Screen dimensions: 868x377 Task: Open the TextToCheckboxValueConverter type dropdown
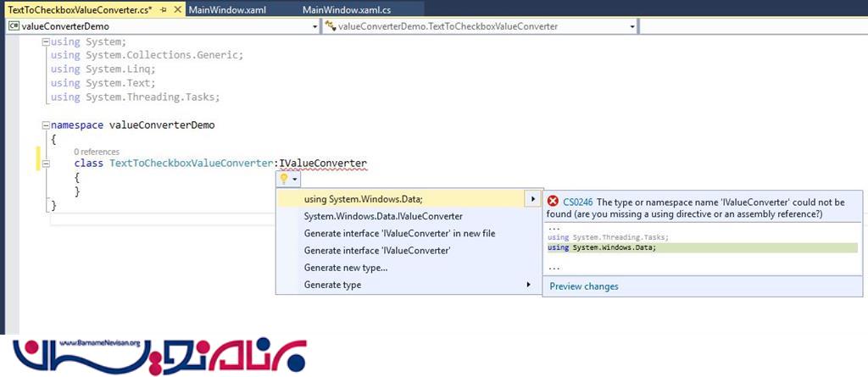632,26
